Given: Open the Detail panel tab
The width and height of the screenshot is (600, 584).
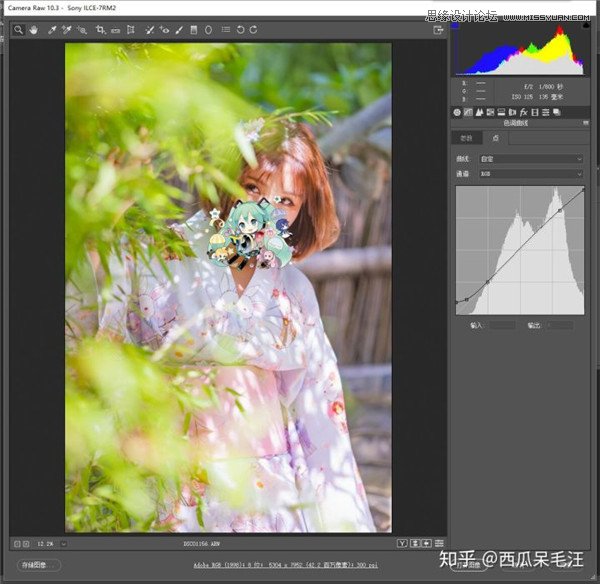Looking at the screenshot, I should click(479, 112).
